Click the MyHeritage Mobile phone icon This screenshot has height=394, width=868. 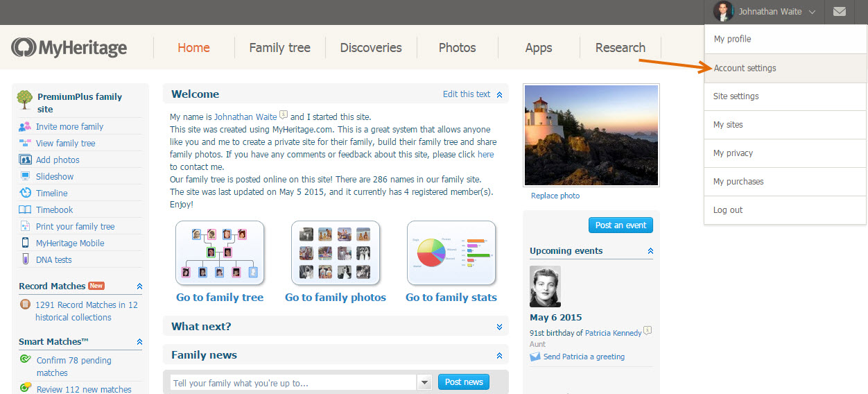(x=25, y=243)
